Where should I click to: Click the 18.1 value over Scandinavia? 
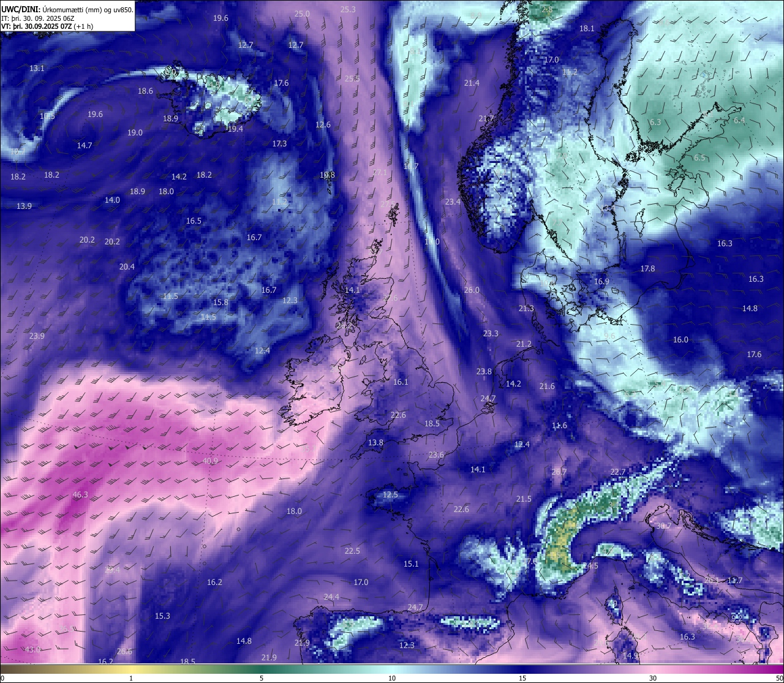(587, 29)
